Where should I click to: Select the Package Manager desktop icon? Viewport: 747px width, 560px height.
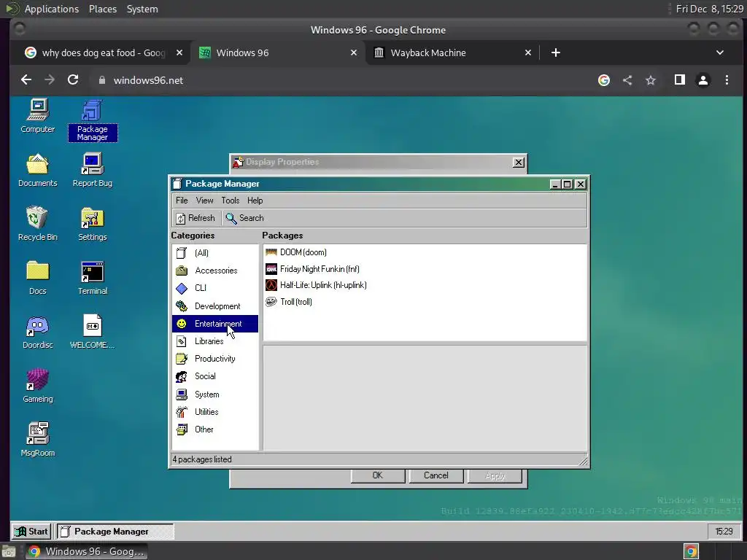[93, 120]
